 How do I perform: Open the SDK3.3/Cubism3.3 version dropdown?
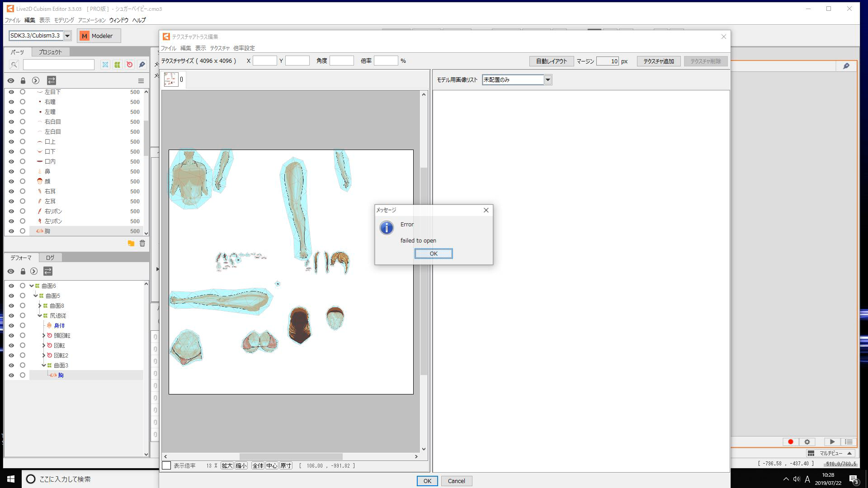pyautogui.click(x=67, y=35)
